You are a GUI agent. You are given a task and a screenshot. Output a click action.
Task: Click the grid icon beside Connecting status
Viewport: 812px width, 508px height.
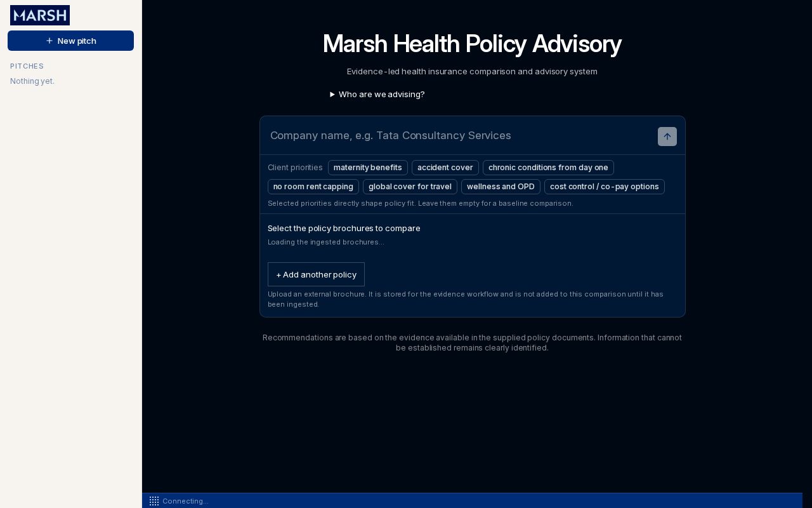pos(154,501)
